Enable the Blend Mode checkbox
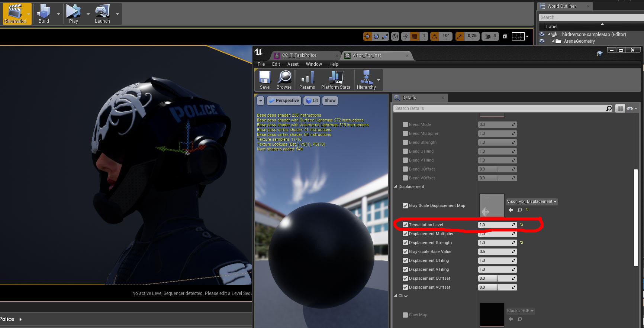This screenshot has height=328, width=644. point(405,124)
